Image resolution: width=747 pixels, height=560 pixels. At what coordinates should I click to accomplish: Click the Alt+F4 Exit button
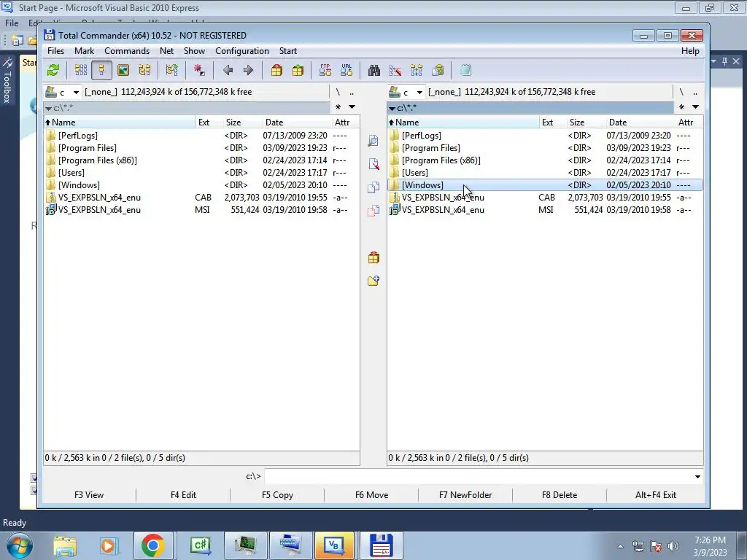coord(656,495)
